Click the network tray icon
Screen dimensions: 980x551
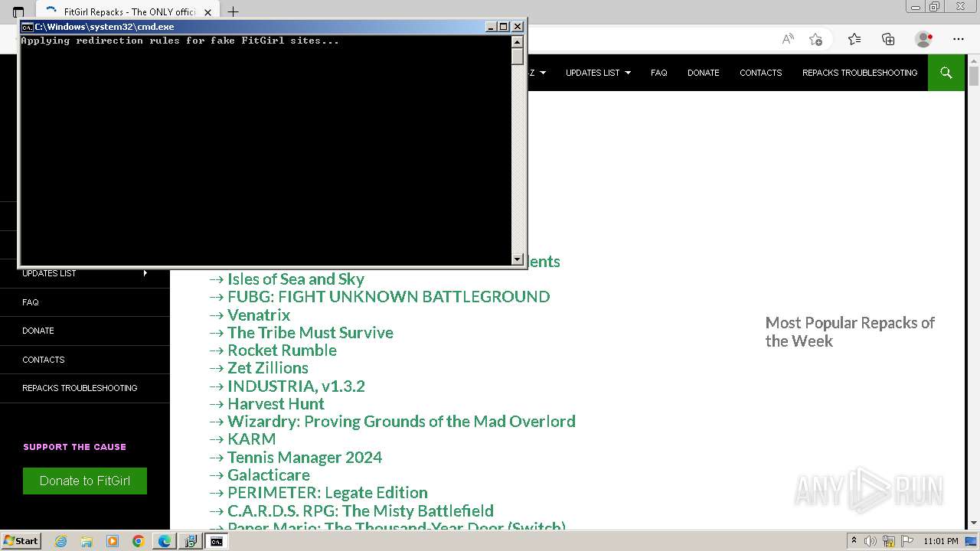[889, 541]
